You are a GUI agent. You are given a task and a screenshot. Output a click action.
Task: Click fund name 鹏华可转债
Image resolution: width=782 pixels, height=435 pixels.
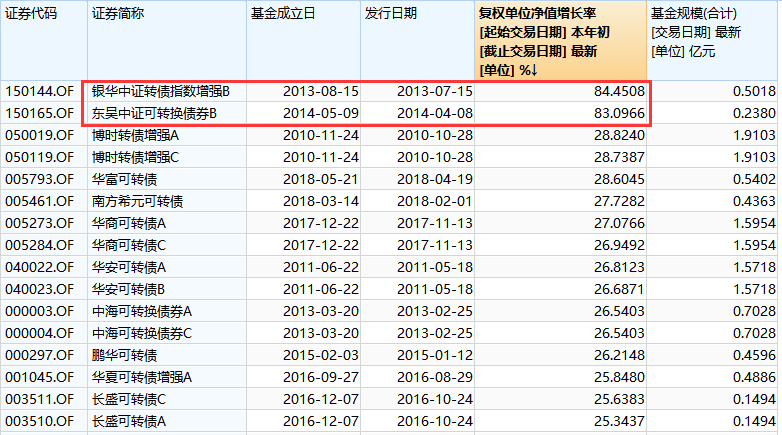124,355
